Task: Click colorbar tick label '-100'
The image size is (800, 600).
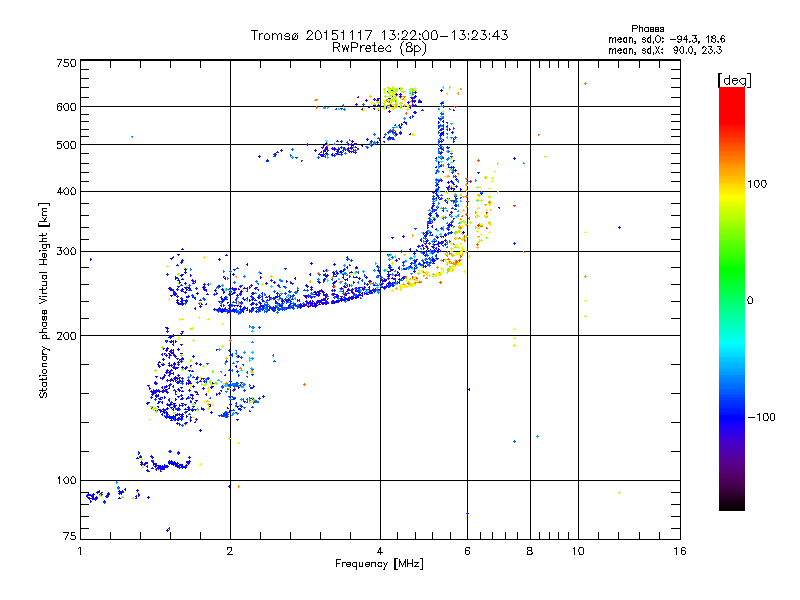Action: pyautogui.click(x=761, y=417)
